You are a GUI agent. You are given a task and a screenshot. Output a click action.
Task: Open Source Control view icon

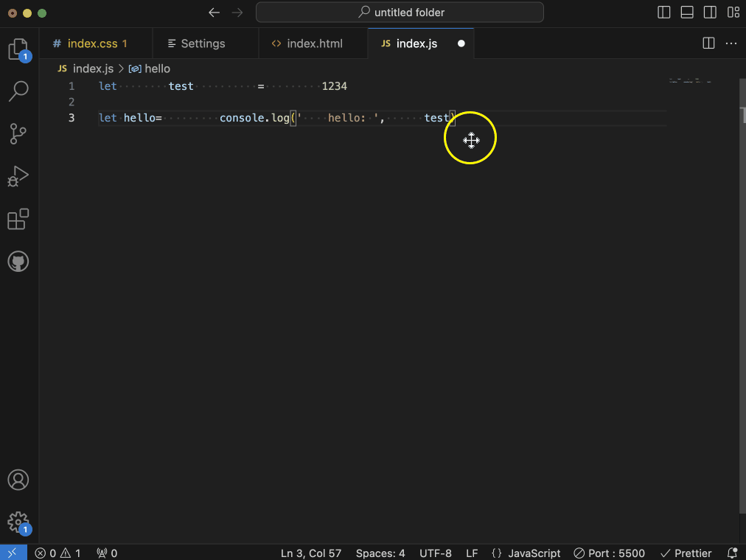point(18,134)
